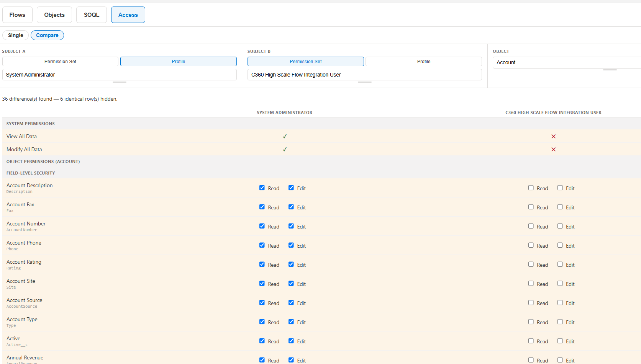641x364 pixels.
Task: Toggle C360 Read for Active field
Action: (531, 341)
